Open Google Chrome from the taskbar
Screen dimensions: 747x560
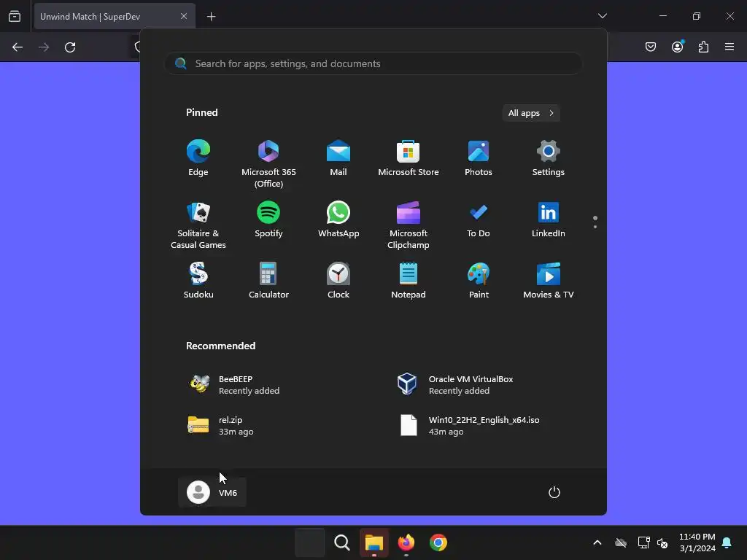click(x=438, y=542)
